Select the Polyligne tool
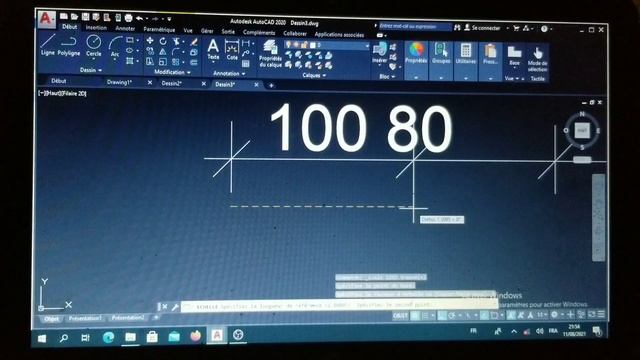Image resolution: width=640 pixels, height=360 pixels. pyautogui.click(x=69, y=46)
